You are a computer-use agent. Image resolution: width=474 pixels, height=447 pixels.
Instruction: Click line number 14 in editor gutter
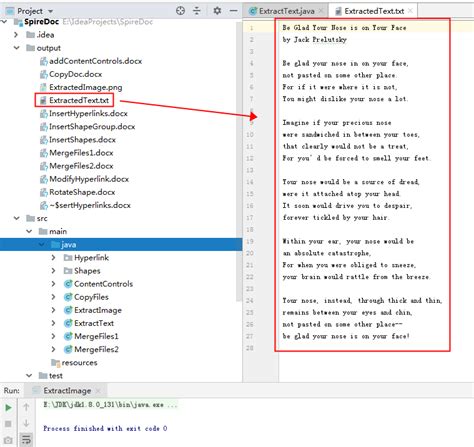[250, 182]
